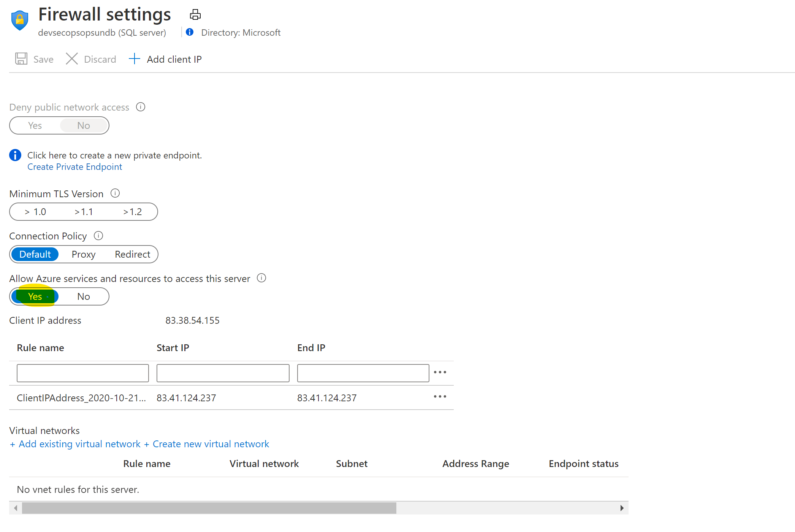
Task: Click the info icon next to Connection Policy
Action: [x=99, y=236]
